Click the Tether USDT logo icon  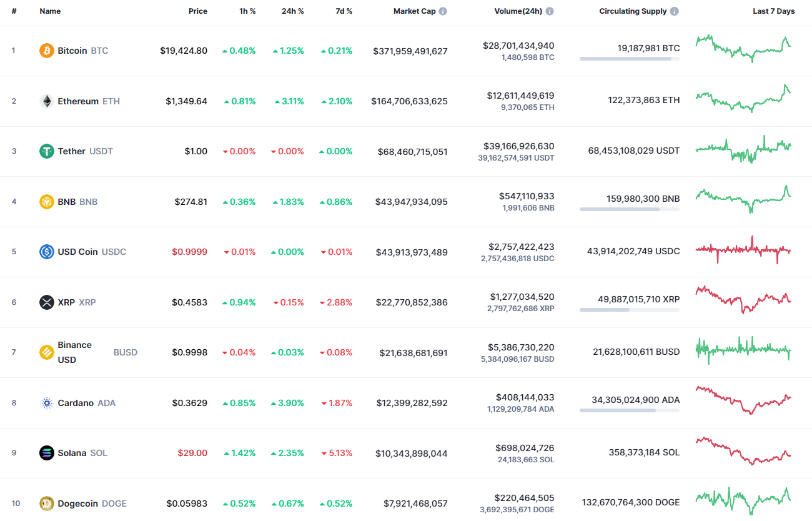point(47,151)
